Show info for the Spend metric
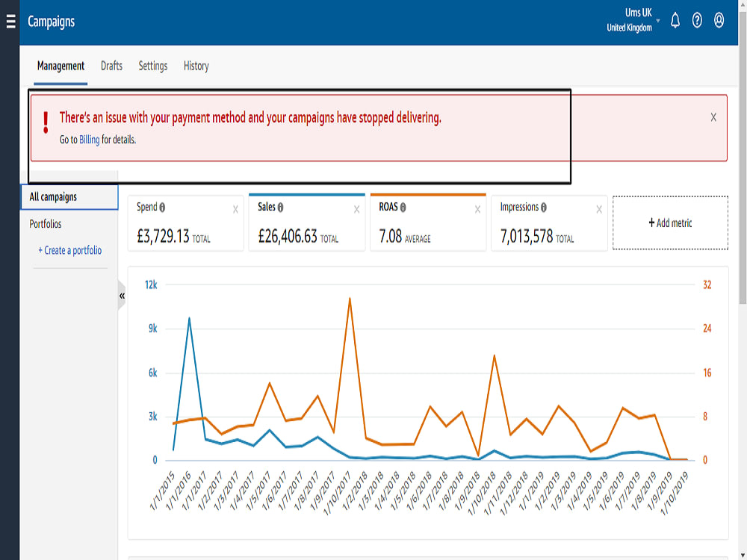747x560 pixels. (x=162, y=207)
